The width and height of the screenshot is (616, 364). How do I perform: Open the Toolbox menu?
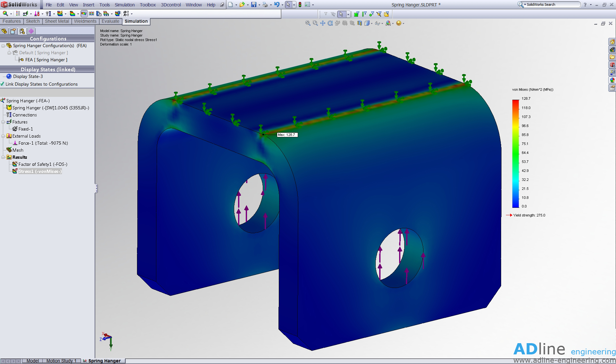148,5
